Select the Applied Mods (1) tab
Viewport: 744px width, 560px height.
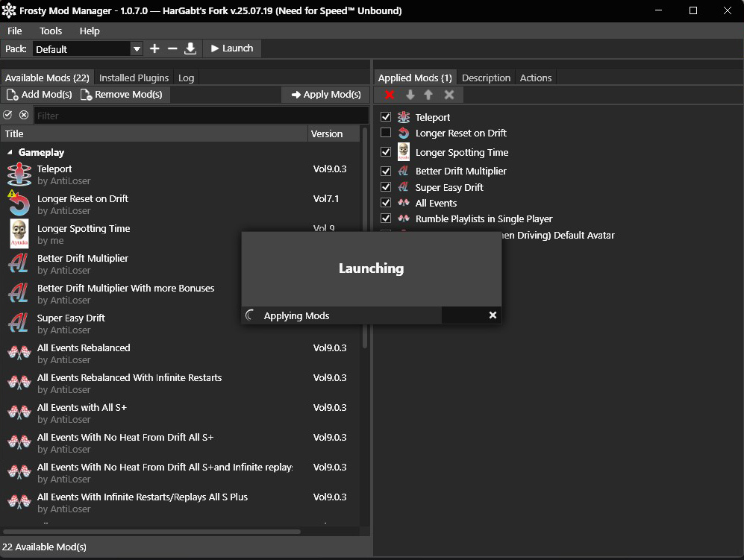[415, 78]
